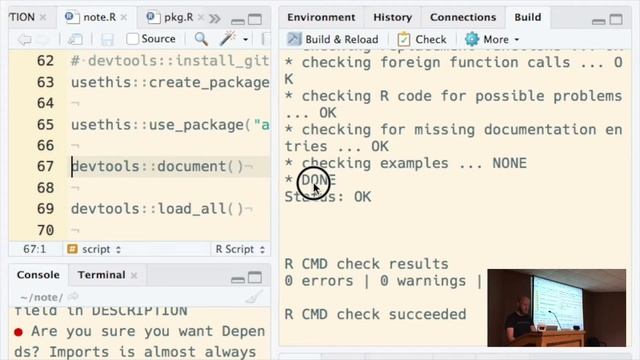Click line 69 devtools::load_all() code

[x=157, y=209]
